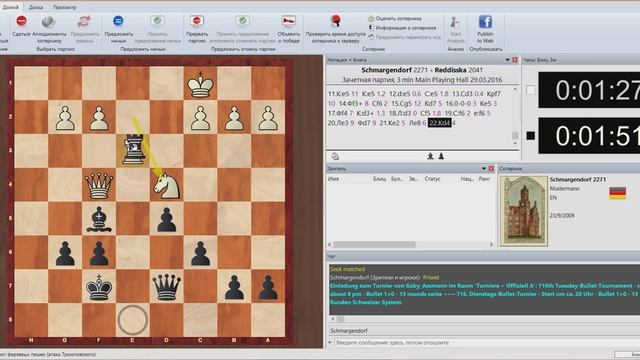Click the red Сдаться (resign) icon
640x360 pixels.
pos(21,21)
